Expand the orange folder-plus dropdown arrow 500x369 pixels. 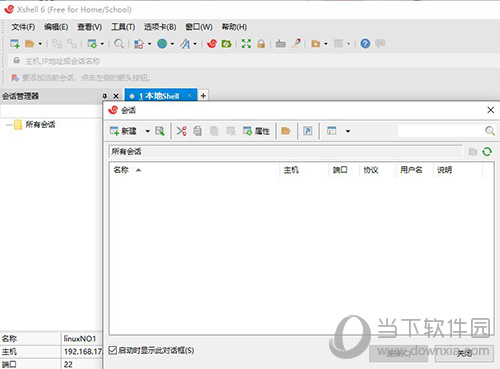pos(326,44)
